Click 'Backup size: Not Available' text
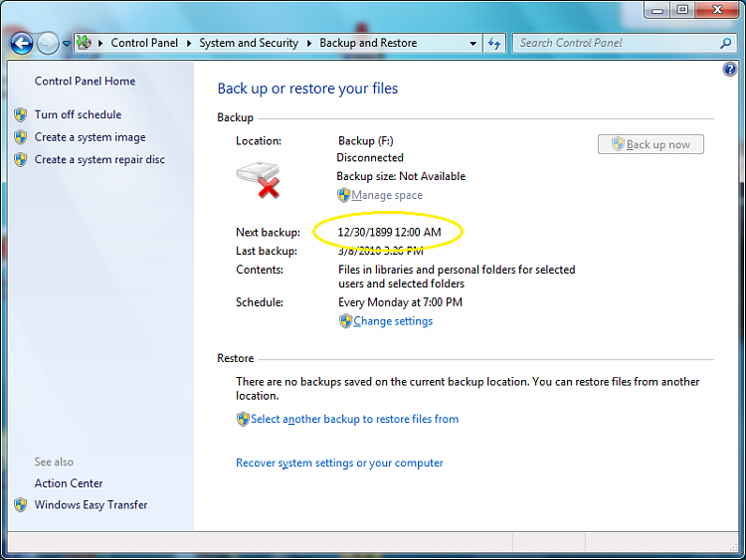The height and width of the screenshot is (560, 746). pos(401,176)
